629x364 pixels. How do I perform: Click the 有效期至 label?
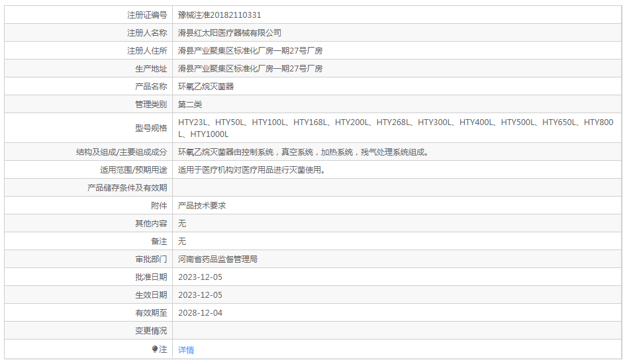click(151, 312)
